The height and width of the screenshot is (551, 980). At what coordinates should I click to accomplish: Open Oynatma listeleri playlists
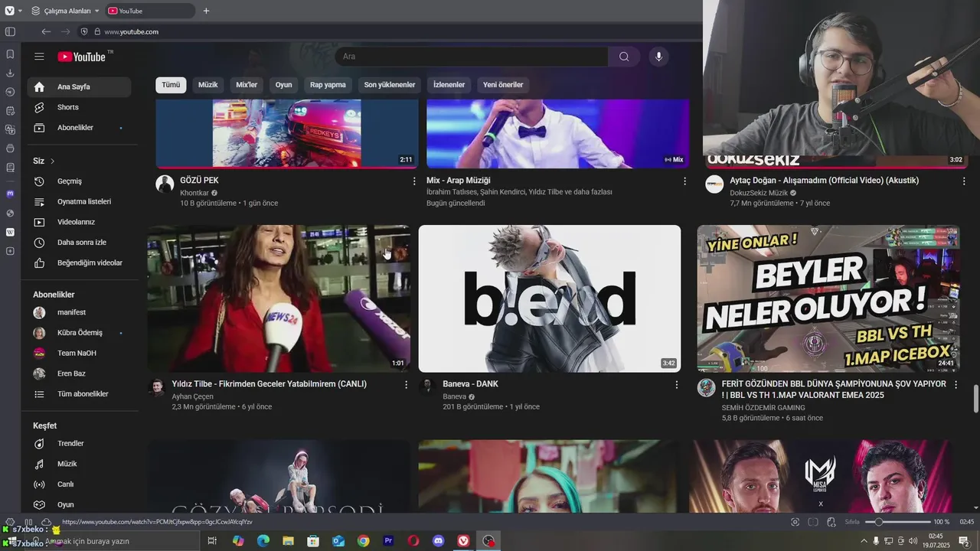pyautogui.click(x=80, y=201)
